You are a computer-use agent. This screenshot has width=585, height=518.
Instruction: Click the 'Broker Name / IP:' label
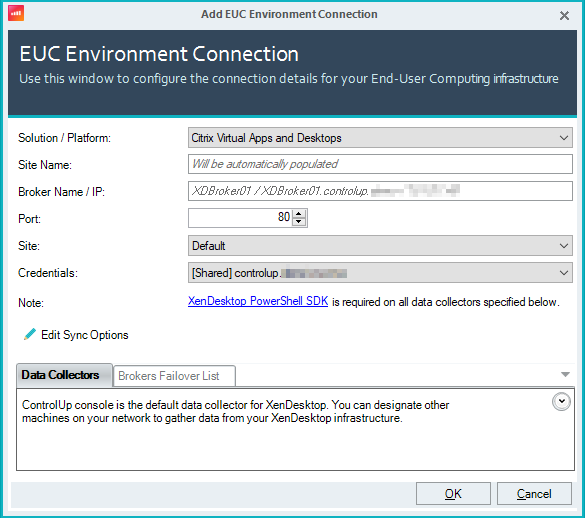pos(62,192)
